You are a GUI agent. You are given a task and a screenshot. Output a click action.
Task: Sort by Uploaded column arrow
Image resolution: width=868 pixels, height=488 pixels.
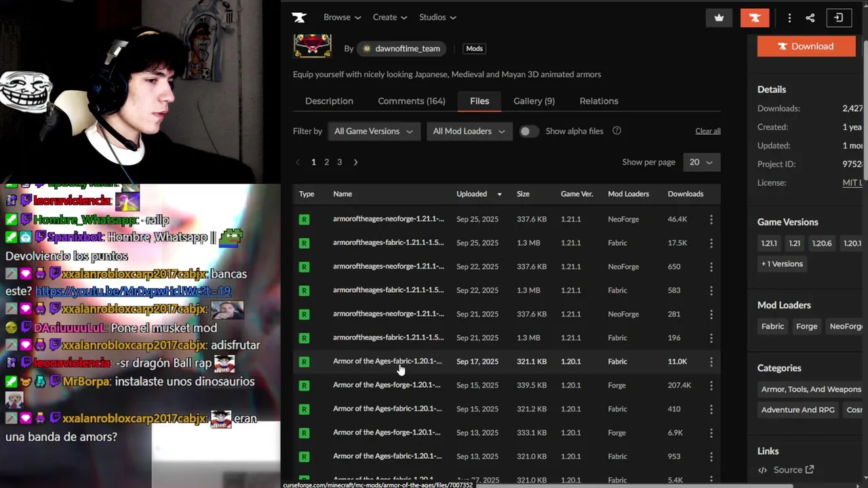pyautogui.click(x=499, y=195)
